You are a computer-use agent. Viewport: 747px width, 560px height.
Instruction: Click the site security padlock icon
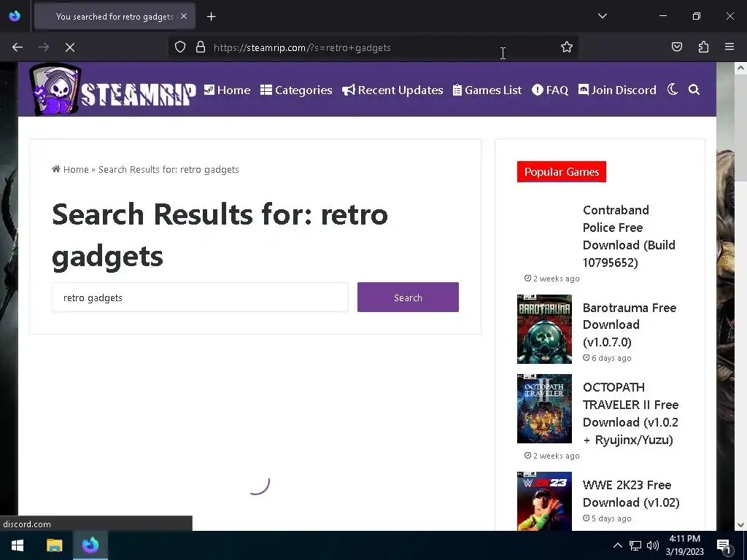[201, 47]
